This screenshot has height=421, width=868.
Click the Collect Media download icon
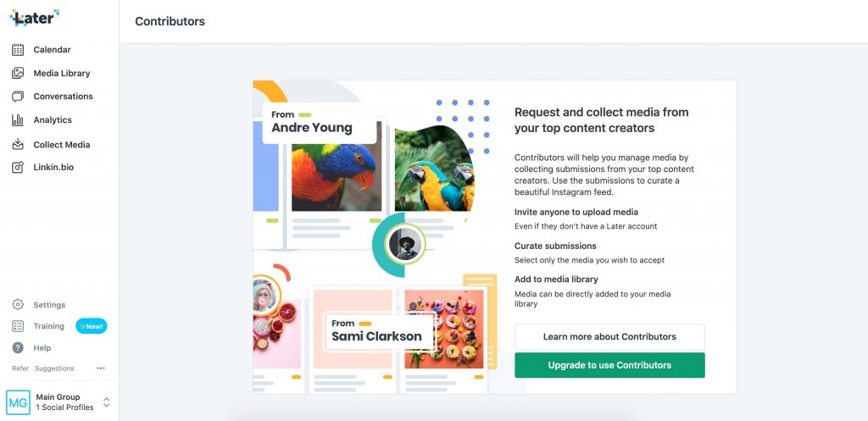tap(18, 144)
